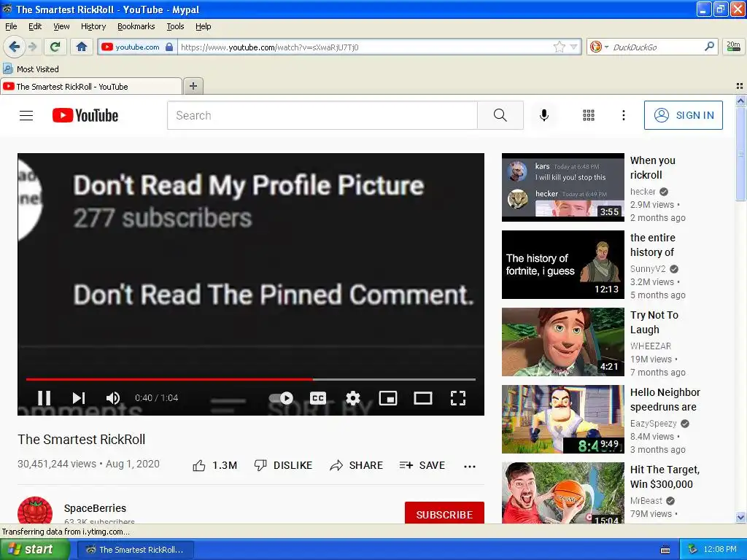Image resolution: width=747 pixels, height=560 pixels.
Task: Open the DuckDuckGo search engine dropdown
Action: pos(600,47)
